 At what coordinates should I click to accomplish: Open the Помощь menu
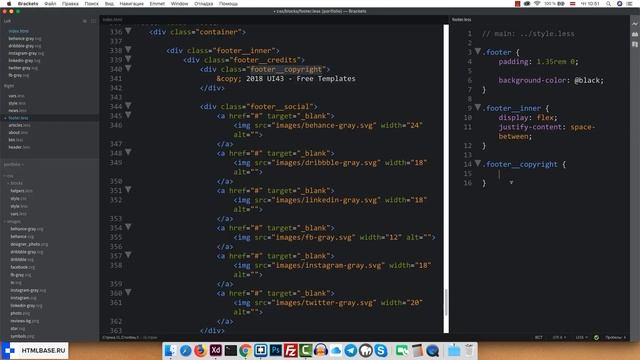point(228,4)
